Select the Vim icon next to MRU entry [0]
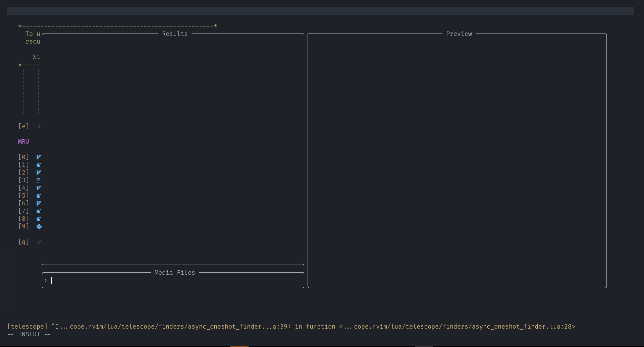Screen dimensions: 644x347 click(x=39, y=157)
